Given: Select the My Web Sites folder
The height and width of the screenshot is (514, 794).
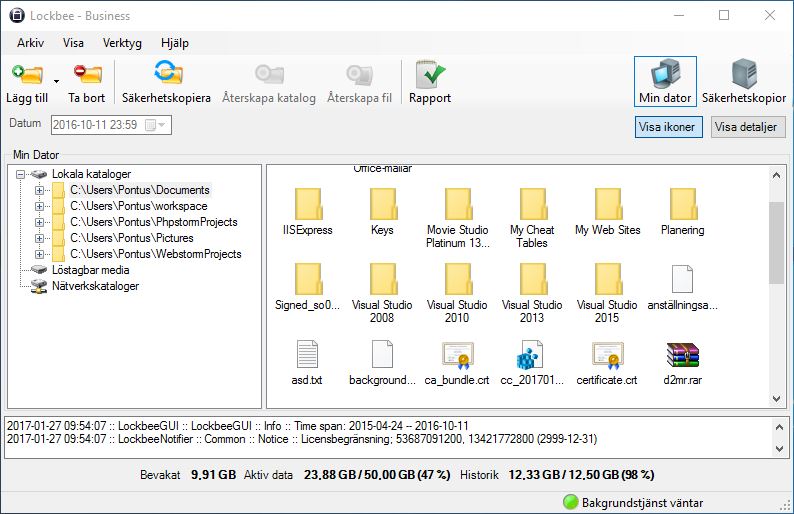Looking at the screenshot, I should 608,204.
